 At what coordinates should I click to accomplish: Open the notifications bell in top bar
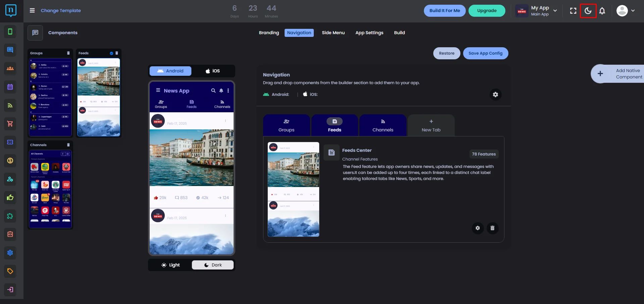click(602, 11)
